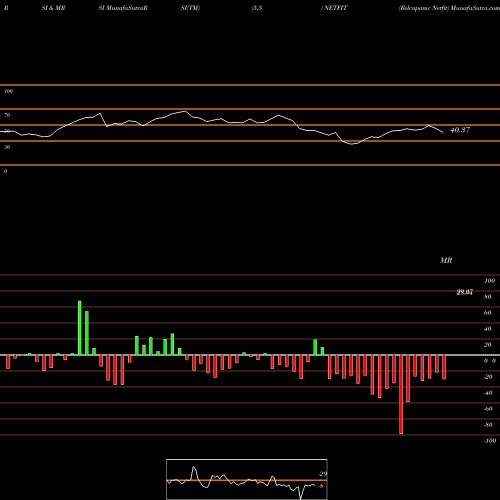Viewport: 500px width, 500px height.
Task: Open the mini overview chart thumbnail
Action: click(247, 479)
